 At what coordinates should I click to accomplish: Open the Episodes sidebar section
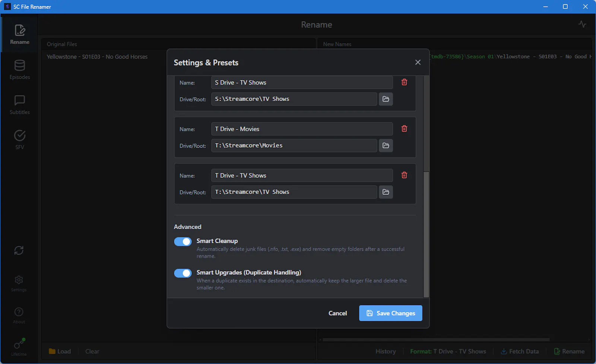point(19,70)
